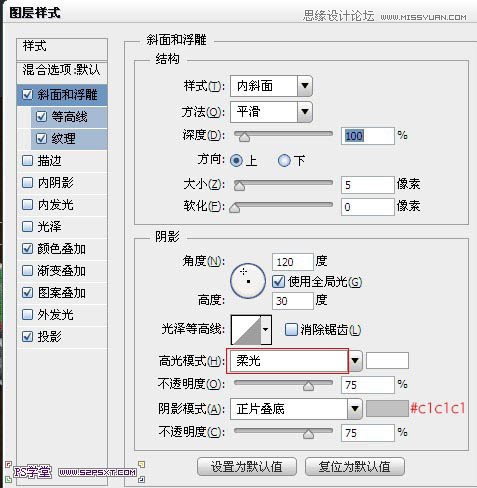The height and width of the screenshot is (488, 477).
Task: Click the 复位为默认值 button
Action: tap(355, 467)
